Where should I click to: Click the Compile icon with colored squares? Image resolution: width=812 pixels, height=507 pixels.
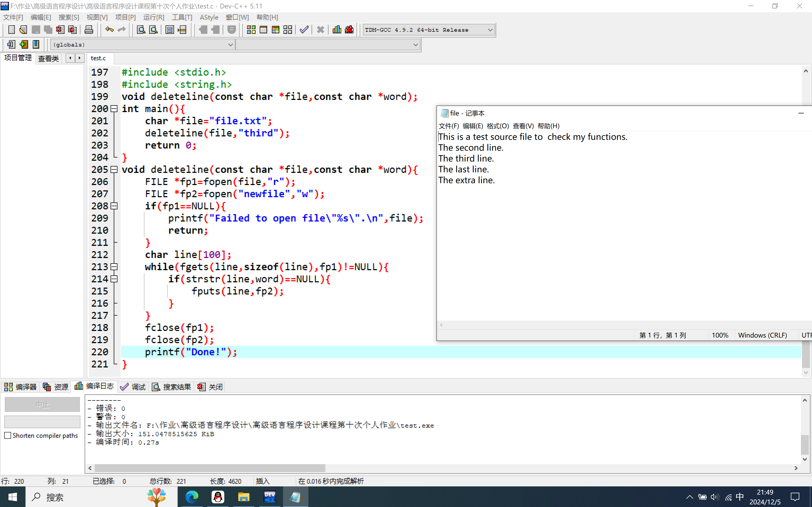pos(251,30)
